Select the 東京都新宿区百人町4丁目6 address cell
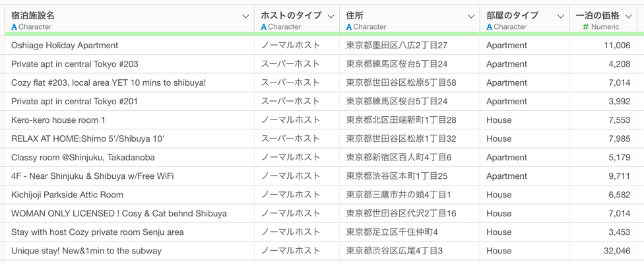 (x=399, y=158)
